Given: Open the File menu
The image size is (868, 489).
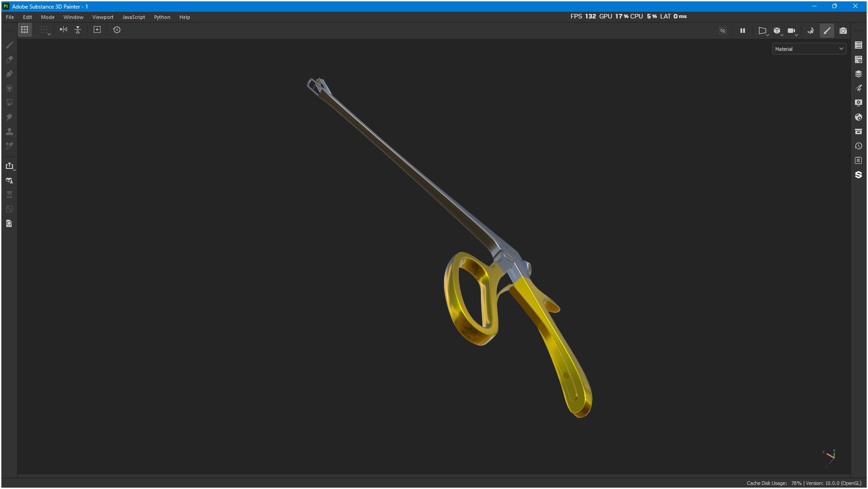Looking at the screenshot, I should tap(10, 17).
